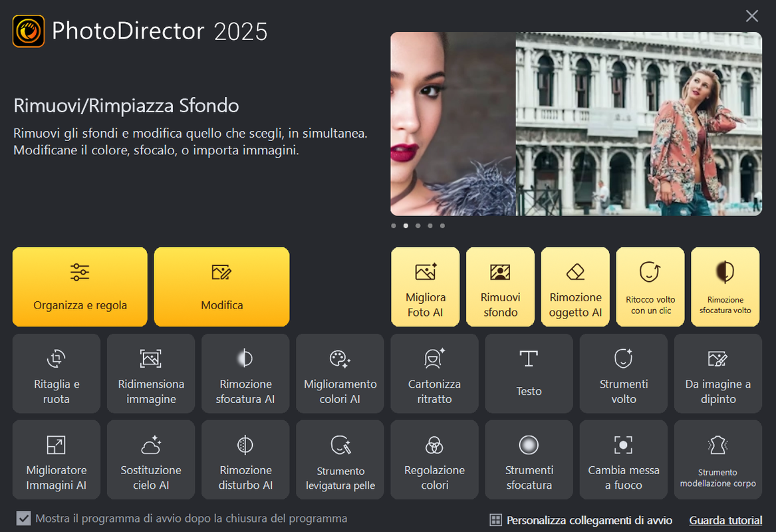
Task: Close the PhotoDirector launcher window
Action: [x=752, y=17]
